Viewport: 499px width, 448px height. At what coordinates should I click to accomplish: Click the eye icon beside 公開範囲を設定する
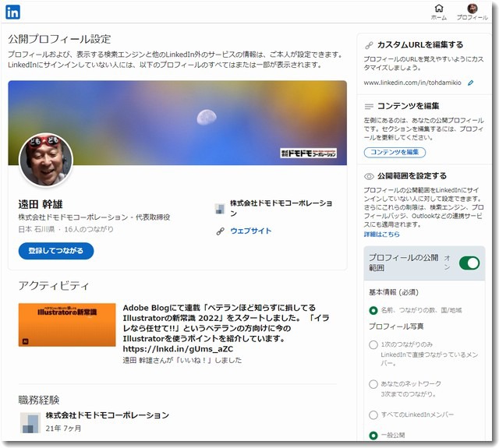click(369, 176)
